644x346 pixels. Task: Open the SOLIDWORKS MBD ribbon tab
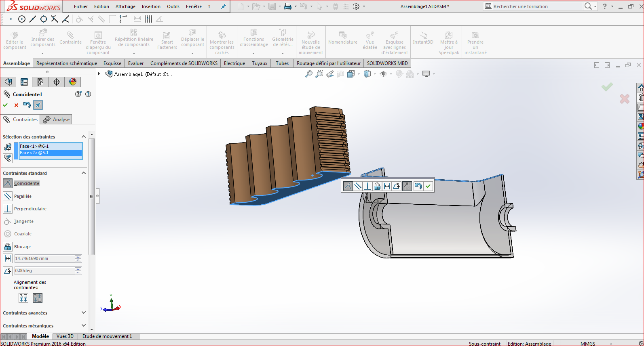click(387, 63)
